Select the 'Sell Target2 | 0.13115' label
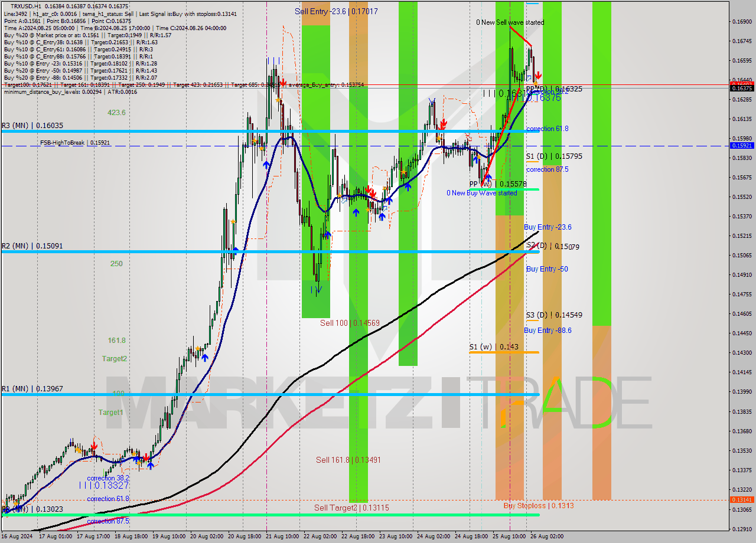756x543 pixels. 351,508
